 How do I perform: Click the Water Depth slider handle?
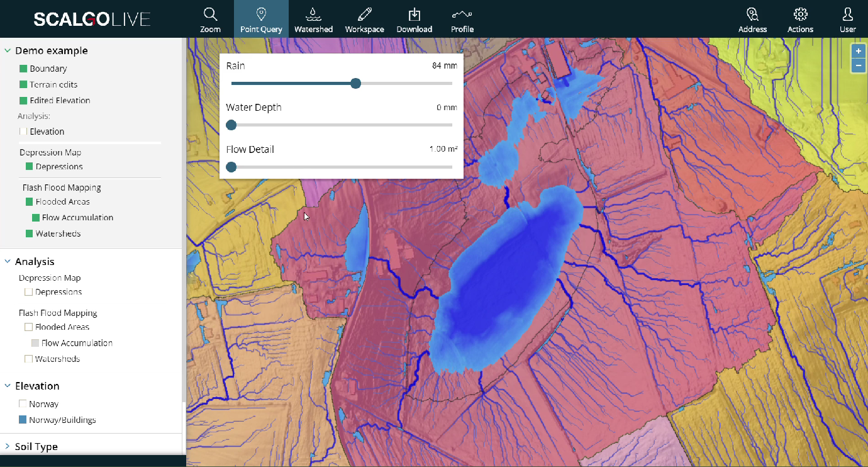[x=231, y=125]
